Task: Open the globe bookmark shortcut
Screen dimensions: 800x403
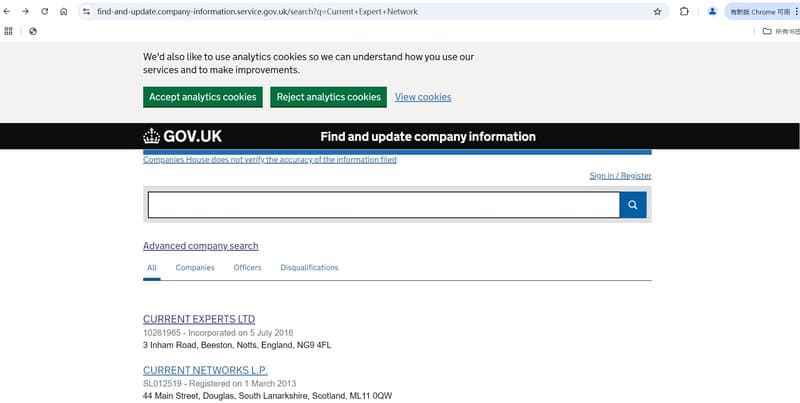Action: [x=33, y=31]
